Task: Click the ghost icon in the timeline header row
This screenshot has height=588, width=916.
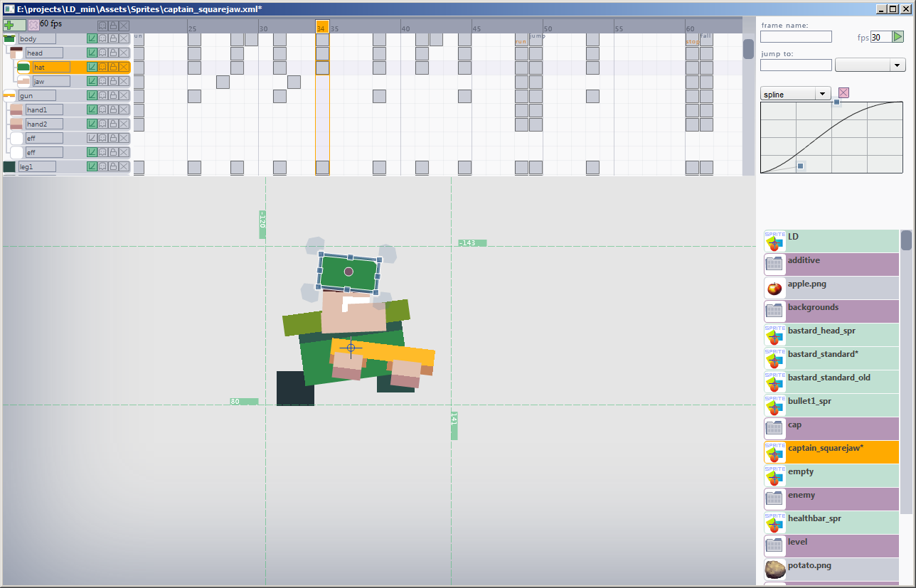Action: pyautogui.click(x=102, y=26)
